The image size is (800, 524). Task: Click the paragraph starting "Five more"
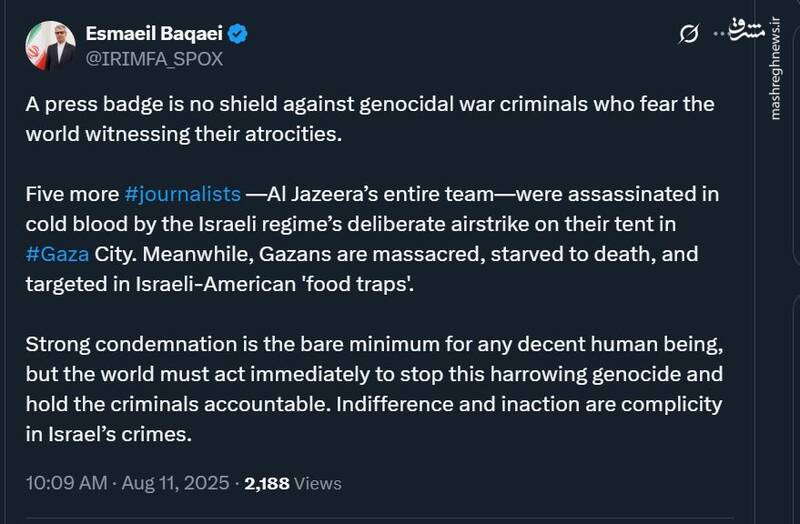point(360,239)
